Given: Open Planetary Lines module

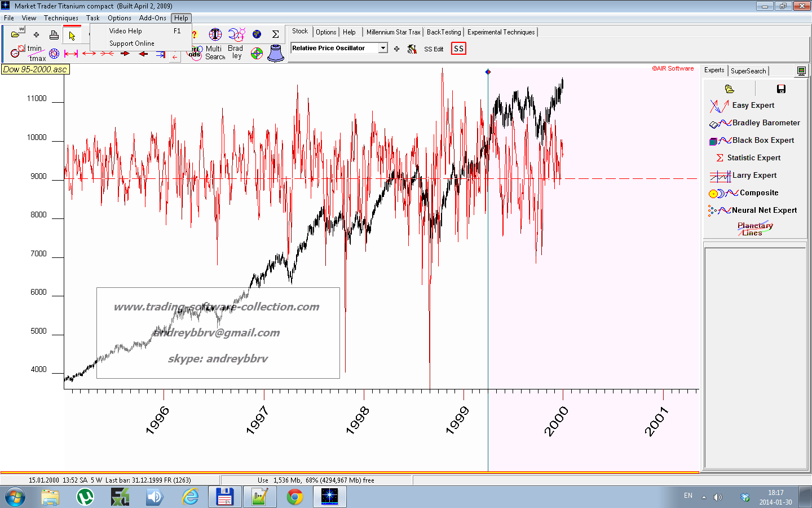Looking at the screenshot, I should 754,229.
